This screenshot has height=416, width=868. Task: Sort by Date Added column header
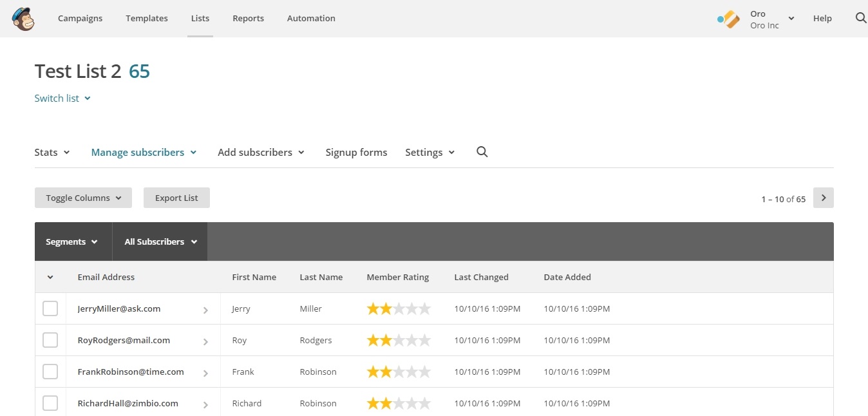click(567, 277)
